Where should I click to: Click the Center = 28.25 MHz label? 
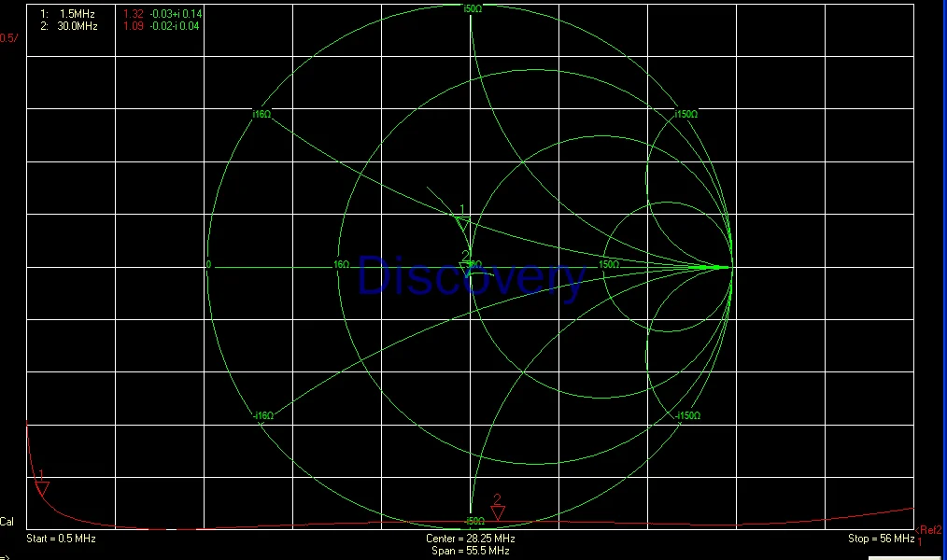(x=471, y=539)
